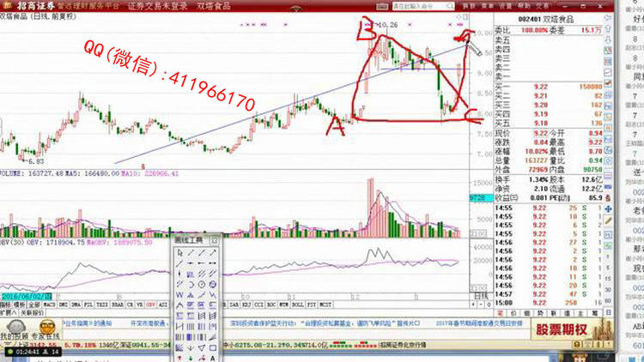Click the 002481 双塔食品 stock title
644x362 pixels.
[x=546, y=19]
